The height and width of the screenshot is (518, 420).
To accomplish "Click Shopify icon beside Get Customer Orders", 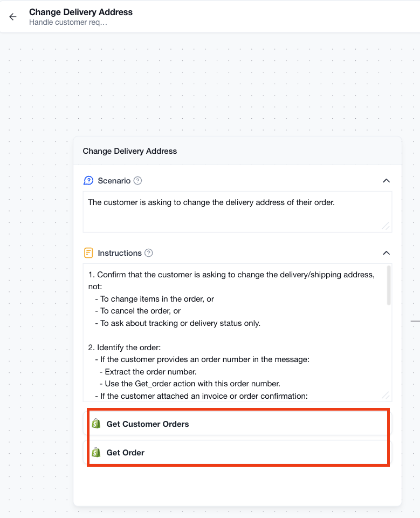I will pyautogui.click(x=96, y=424).
